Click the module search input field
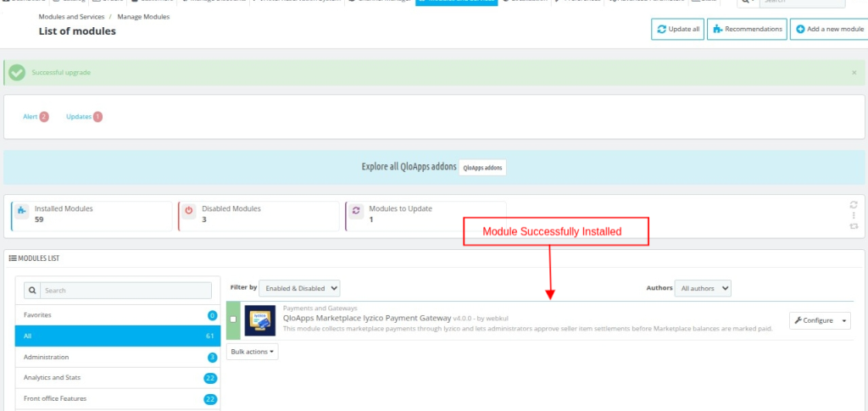 coord(125,291)
